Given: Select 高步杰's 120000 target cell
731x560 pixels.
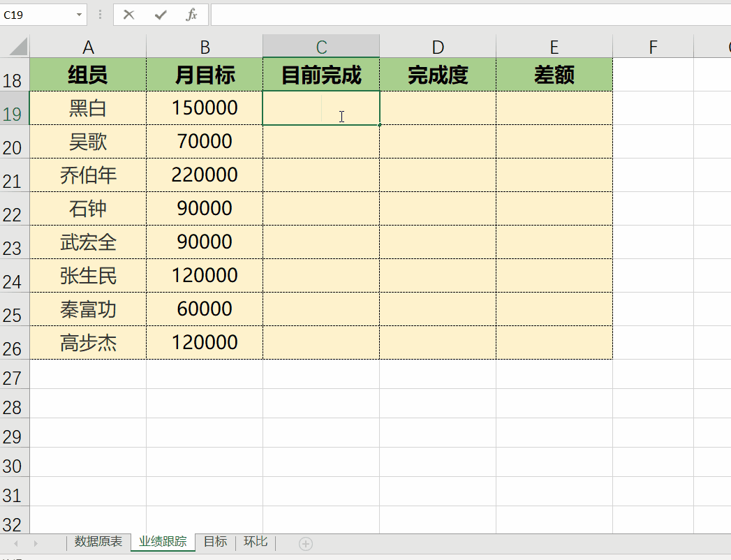Looking at the screenshot, I should click(x=205, y=343).
